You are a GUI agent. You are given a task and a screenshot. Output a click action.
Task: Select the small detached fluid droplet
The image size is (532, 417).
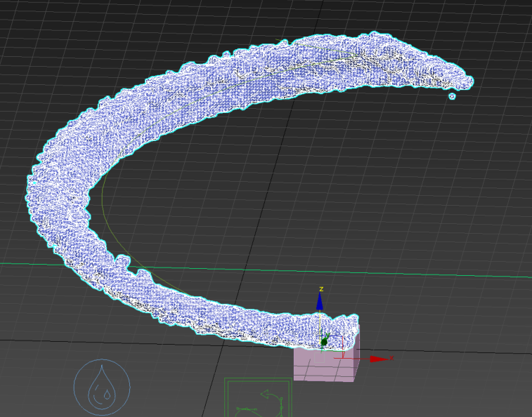pyautogui.click(x=452, y=96)
